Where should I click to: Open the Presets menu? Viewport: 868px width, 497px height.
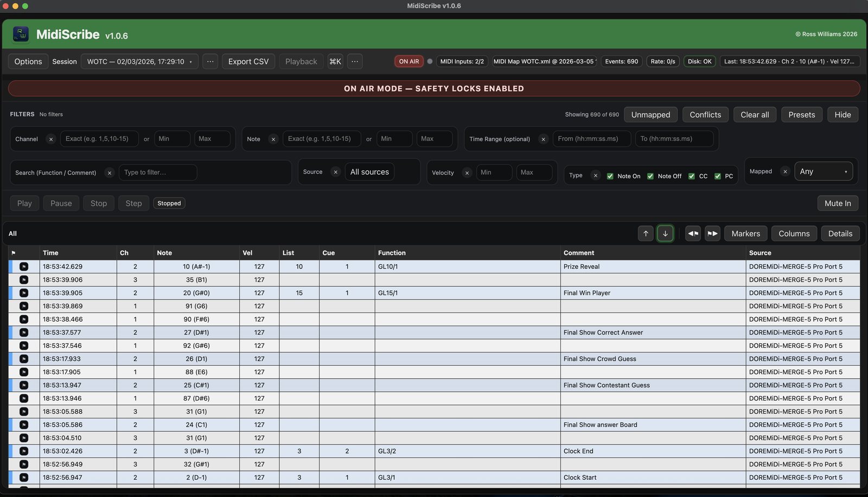(x=802, y=114)
